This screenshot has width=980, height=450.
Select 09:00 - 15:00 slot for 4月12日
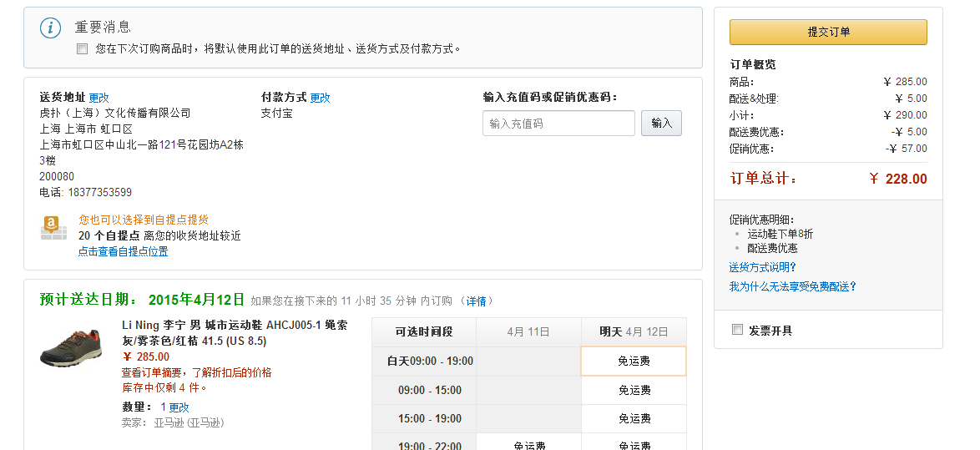click(x=634, y=391)
